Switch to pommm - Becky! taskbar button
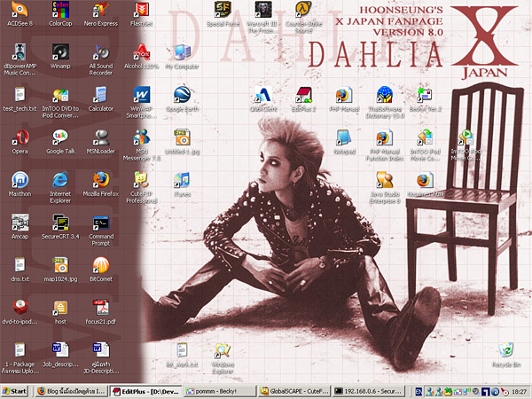This screenshot has width=532, height=399. pyautogui.click(x=220, y=391)
